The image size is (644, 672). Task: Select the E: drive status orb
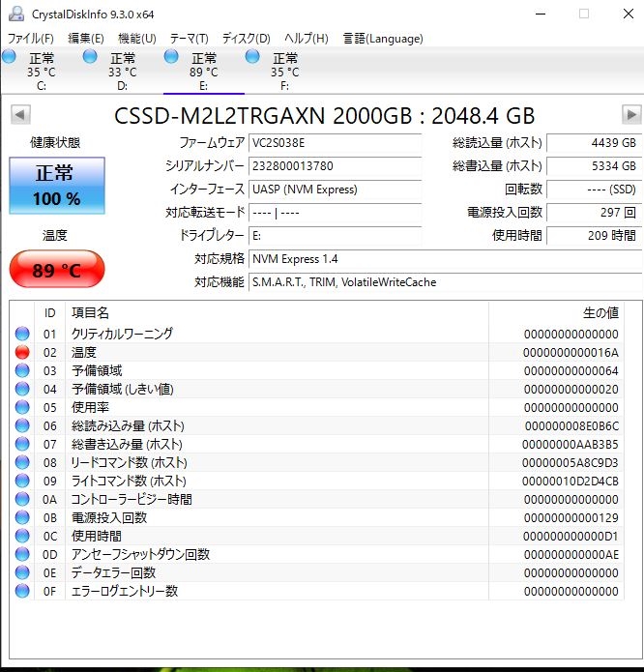coord(171,56)
